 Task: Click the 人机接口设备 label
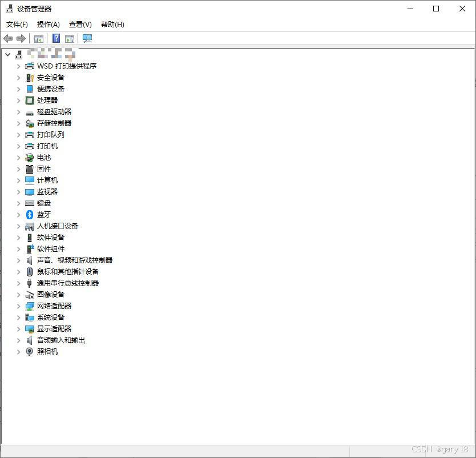click(58, 226)
